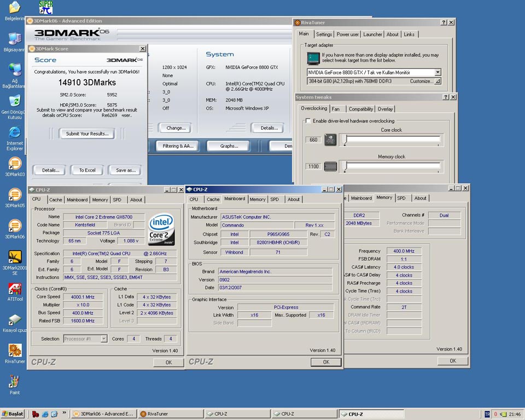Launch the 3DMark2001 SE desktop icon
This screenshot has width=525, height=420.
click(x=15, y=262)
